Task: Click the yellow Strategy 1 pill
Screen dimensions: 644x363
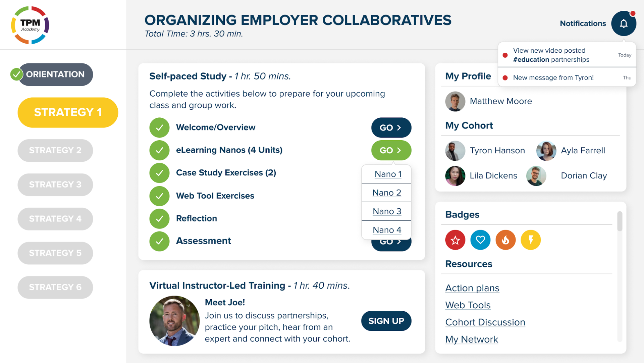Action: (x=68, y=112)
